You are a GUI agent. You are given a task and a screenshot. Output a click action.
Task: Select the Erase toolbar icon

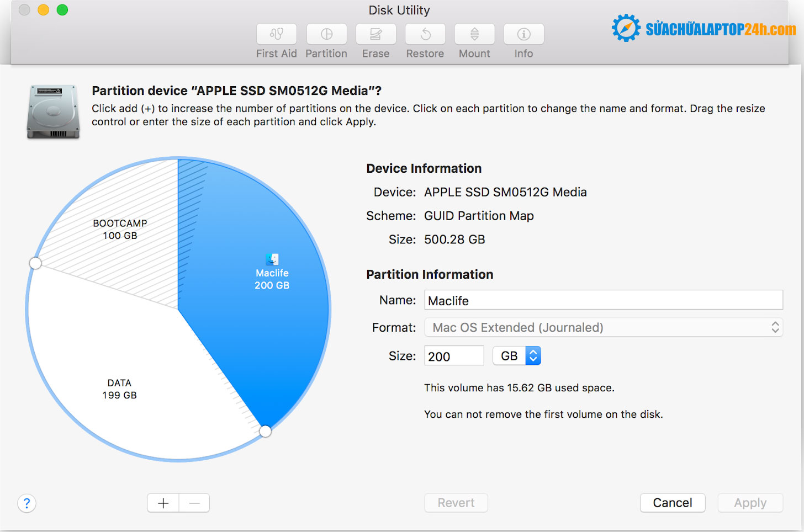pyautogui.click(x=375, y=34)
